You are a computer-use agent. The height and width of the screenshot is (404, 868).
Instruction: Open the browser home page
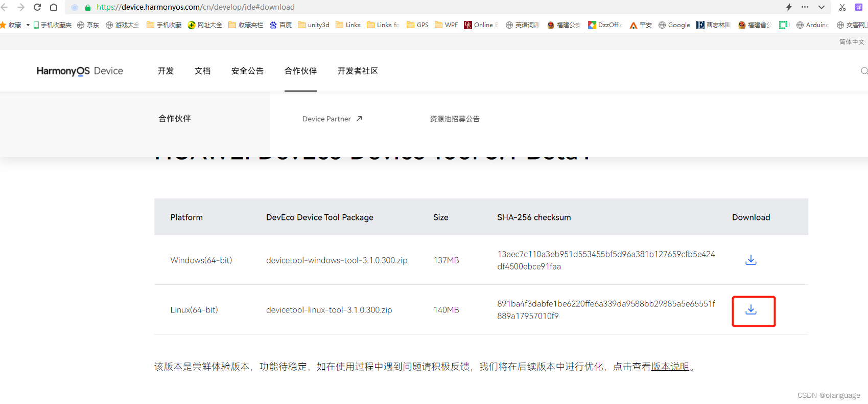click(x=54, y=7)
